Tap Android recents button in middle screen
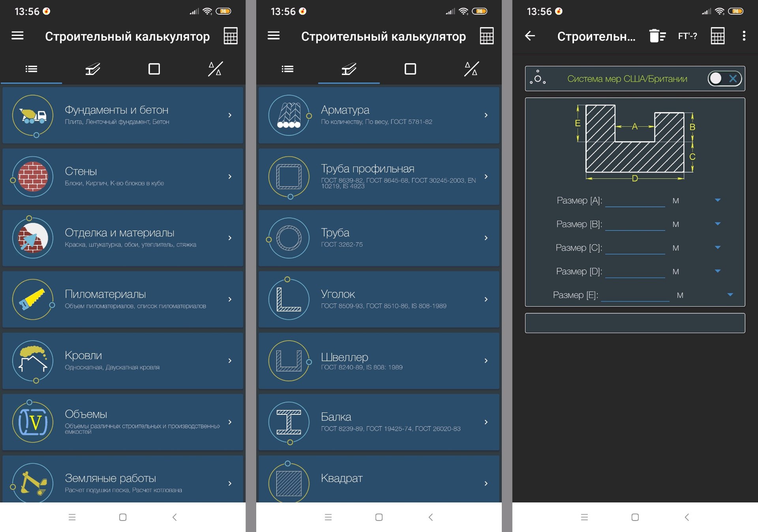 pos(328,517)
